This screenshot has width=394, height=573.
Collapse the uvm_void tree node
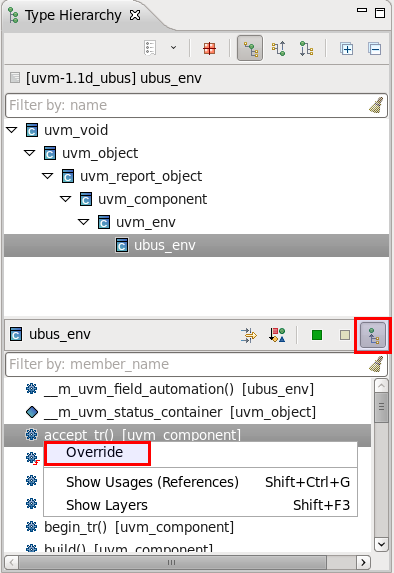pyautogui.click(x=12, y=130)
